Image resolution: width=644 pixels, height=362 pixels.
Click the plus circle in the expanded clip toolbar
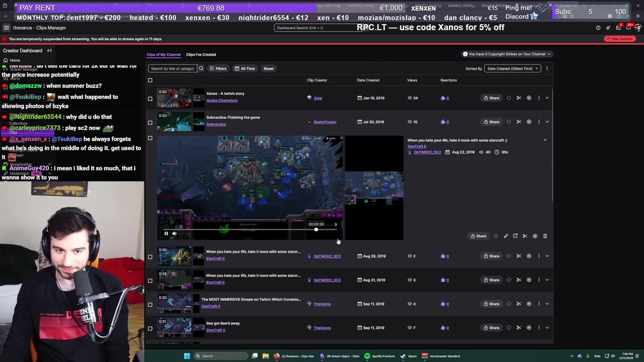535,236
